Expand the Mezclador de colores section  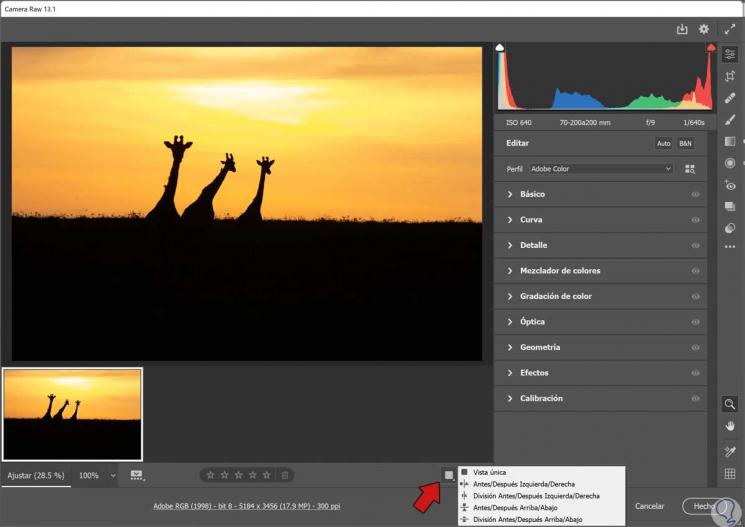coord(560,271)
